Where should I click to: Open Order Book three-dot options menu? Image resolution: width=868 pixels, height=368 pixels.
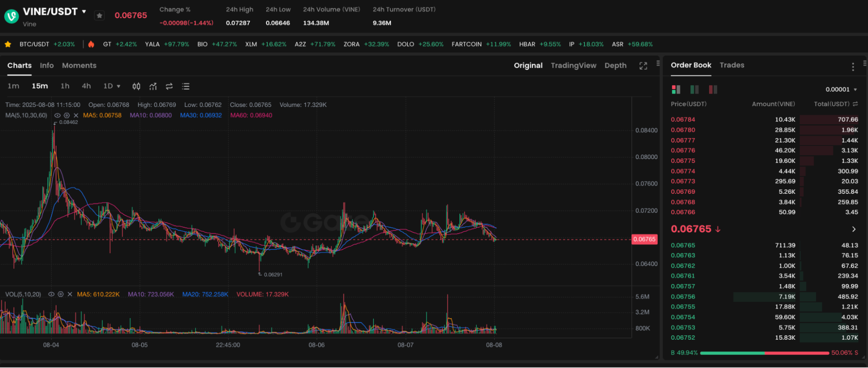(853, 66)
